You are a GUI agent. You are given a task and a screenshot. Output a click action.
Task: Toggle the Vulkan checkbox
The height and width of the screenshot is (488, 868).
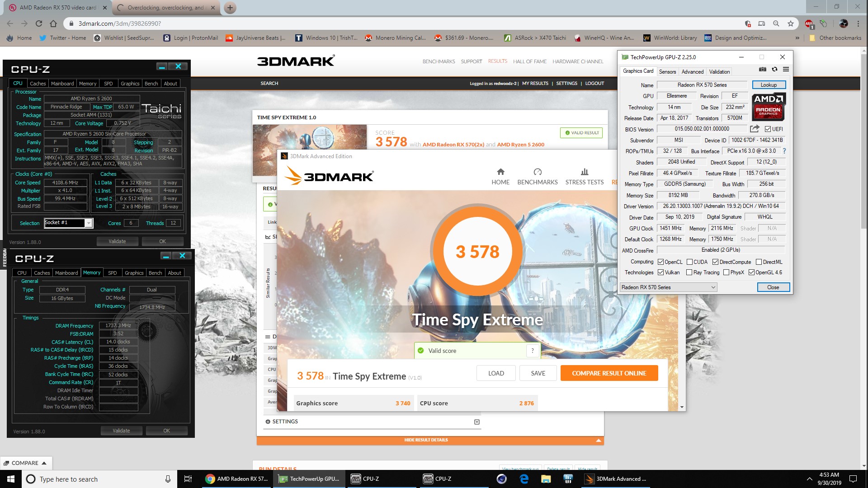coord(660,272)
